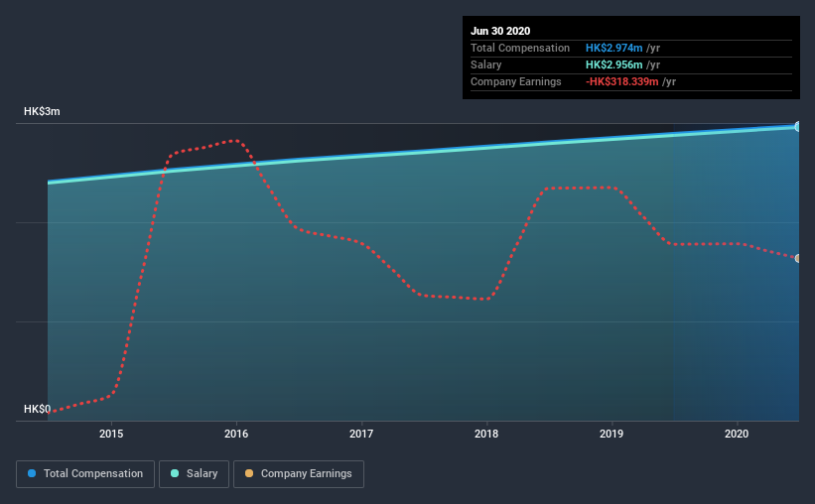Viewport: 815px width, 504px height.
Task: Click the blue Total Compensation legend dot
Action: [x=32, y=473]
